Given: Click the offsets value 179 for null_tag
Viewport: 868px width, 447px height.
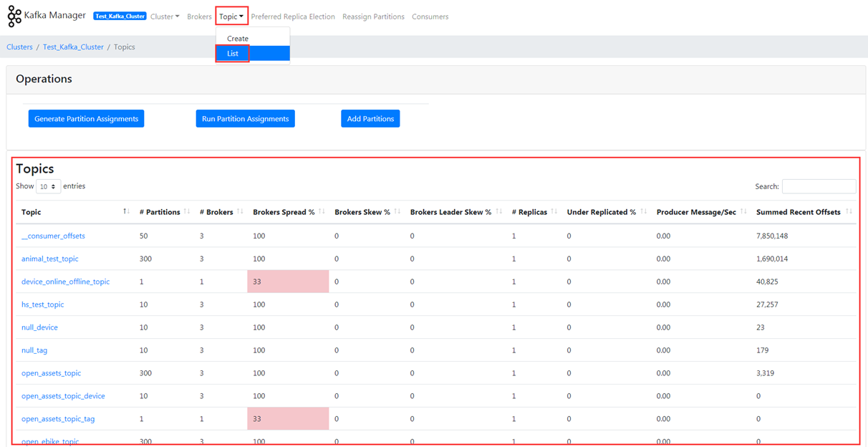Looking at the screenshot, I should point(763,350).
